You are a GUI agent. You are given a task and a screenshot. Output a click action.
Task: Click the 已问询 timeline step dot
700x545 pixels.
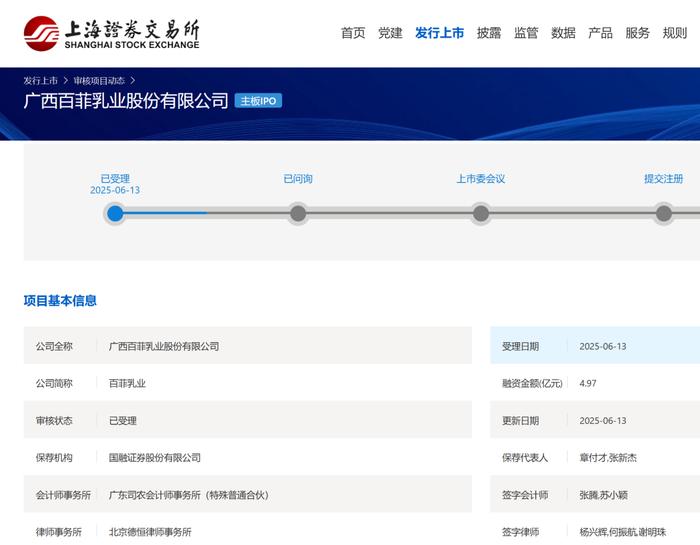(x=298, y=213)
